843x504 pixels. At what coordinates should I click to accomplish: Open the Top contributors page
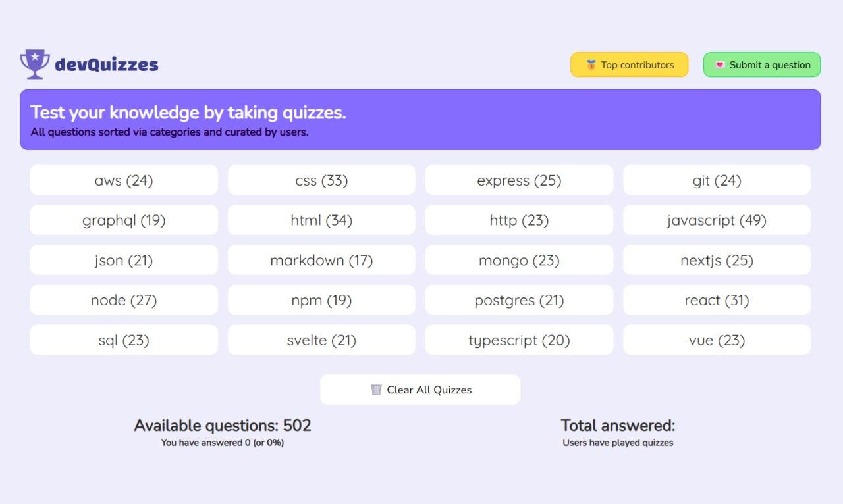coord(630,65)
